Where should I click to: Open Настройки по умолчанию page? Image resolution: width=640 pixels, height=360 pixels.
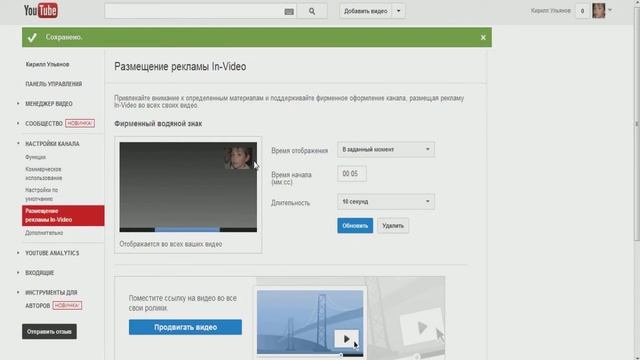point(41,194)
